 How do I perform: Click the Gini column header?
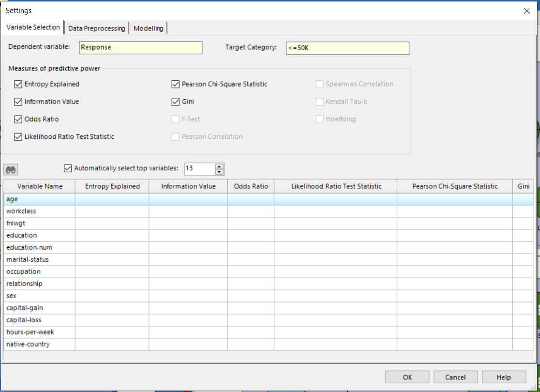[x=523, y=186]
